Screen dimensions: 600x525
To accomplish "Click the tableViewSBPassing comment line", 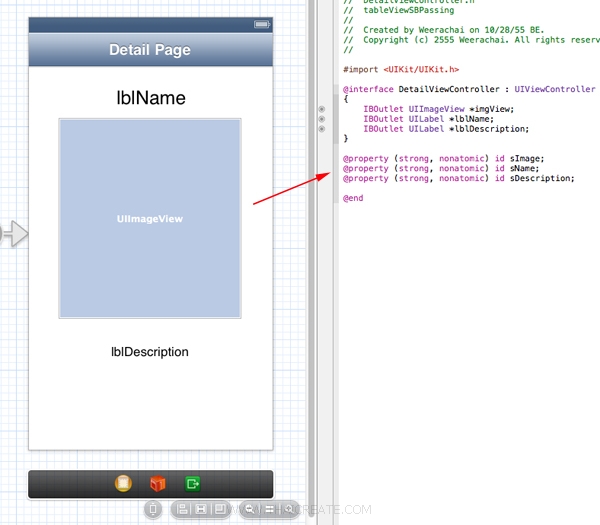I will pos(399,10).
